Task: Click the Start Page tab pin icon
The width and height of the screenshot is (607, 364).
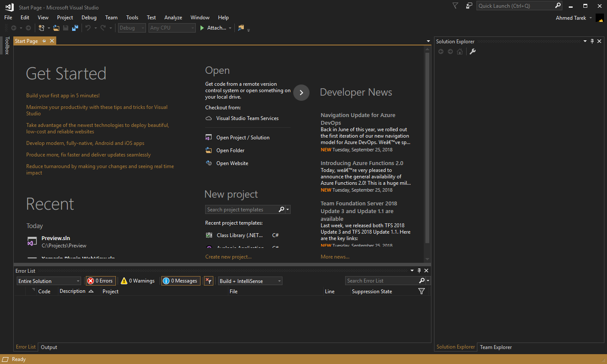Action: click(x=44, y=41)
